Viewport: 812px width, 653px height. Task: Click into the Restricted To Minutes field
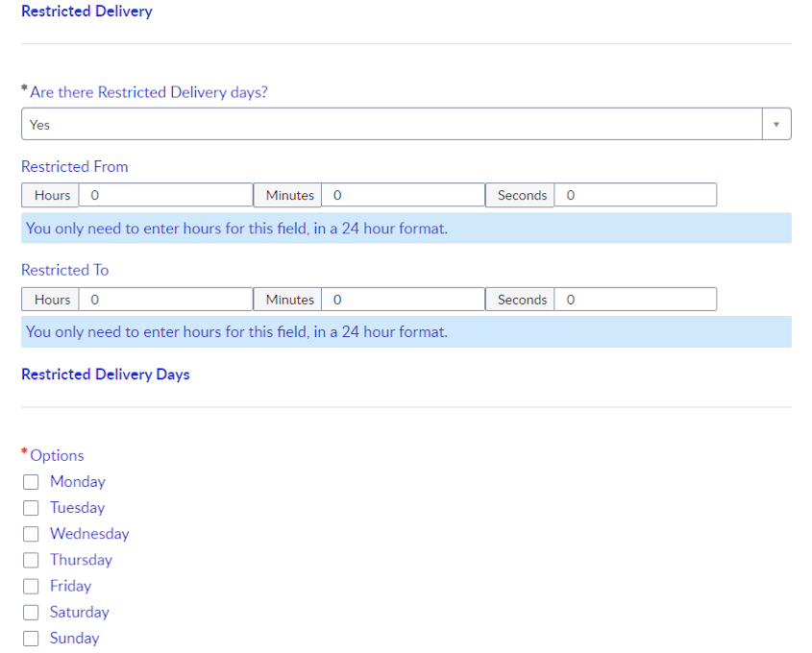point(404,299)
